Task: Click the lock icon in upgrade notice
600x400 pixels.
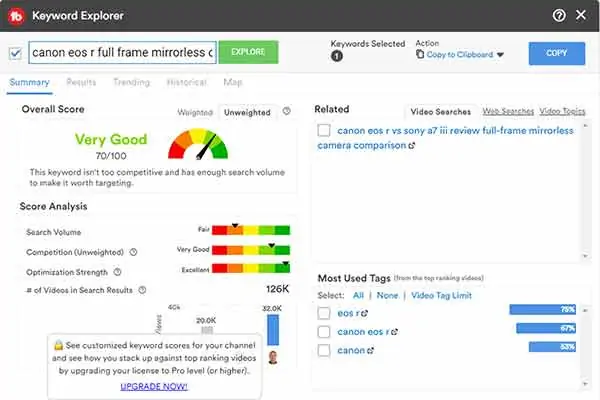Action: pyautogui.click(x=59, y=344)
